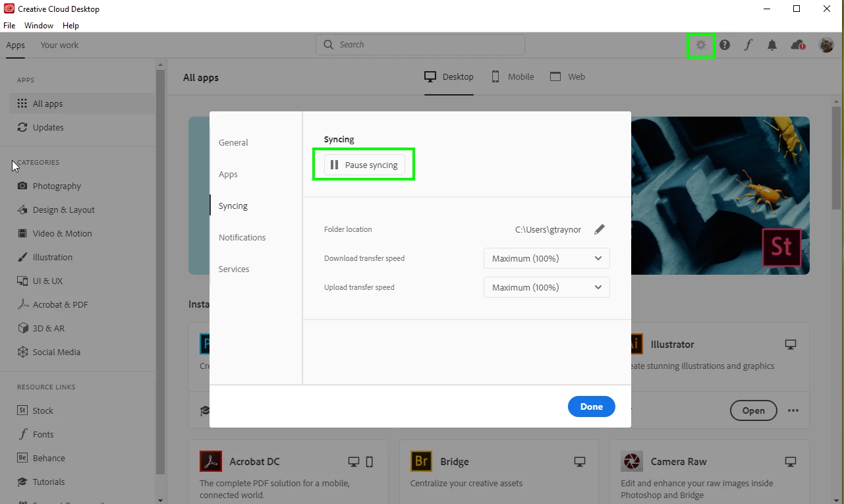Open the Fonts resource link
844x504 pixels.
pos(35,434)
